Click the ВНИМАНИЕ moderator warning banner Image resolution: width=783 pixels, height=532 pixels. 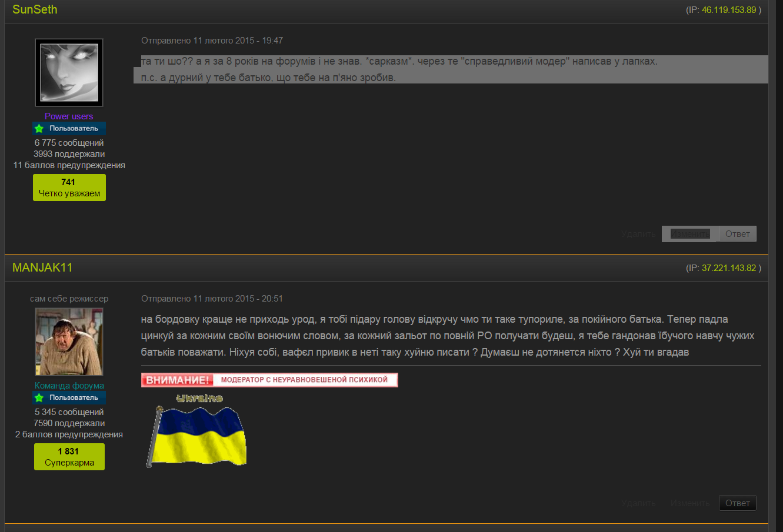click(269, 379)
